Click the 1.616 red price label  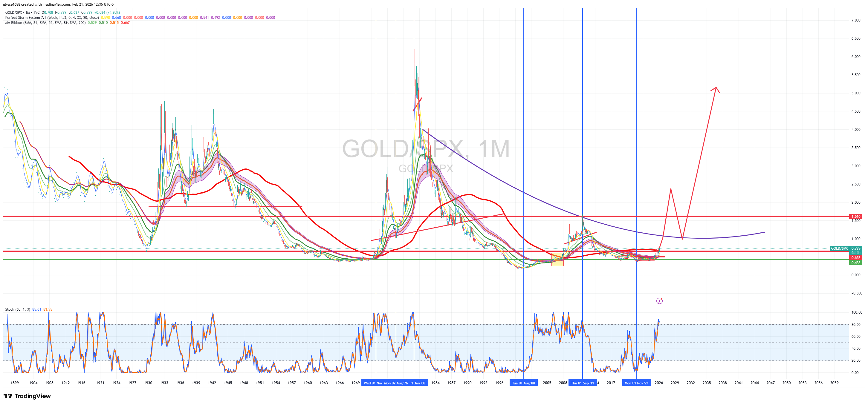[x=855, y=217]
